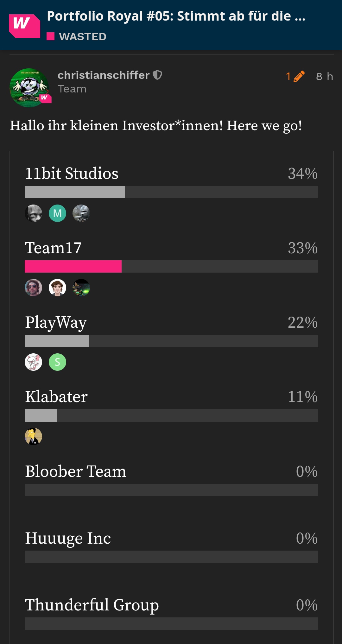Screen dimensions: 342x644
Task: Open the christianschiffer username link
Action: tap(103, 75)
